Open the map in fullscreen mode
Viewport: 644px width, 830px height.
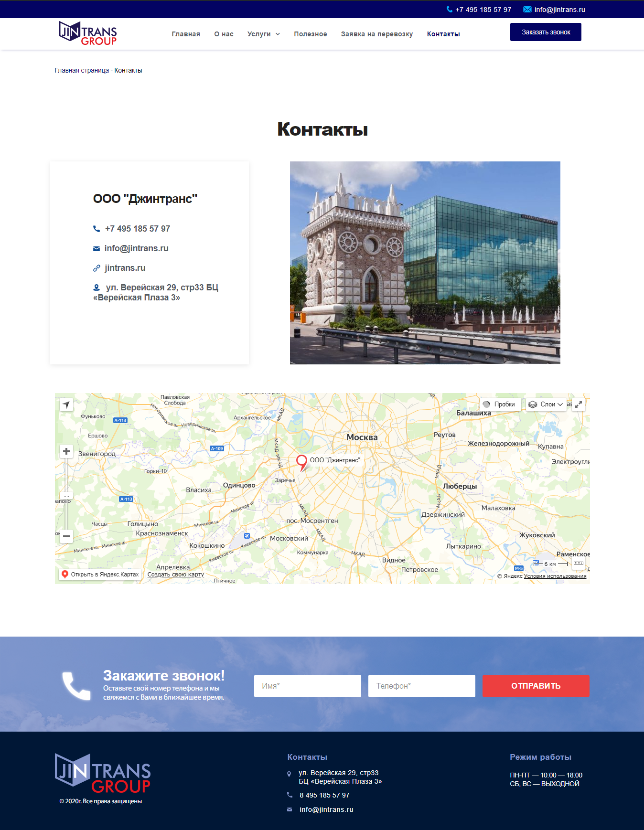point(579,404)
